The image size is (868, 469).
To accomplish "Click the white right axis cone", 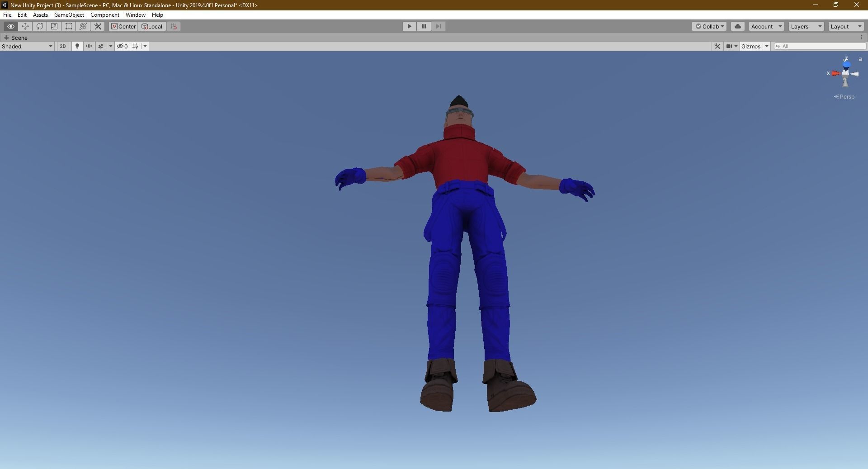I will click(x=854, y=74).
